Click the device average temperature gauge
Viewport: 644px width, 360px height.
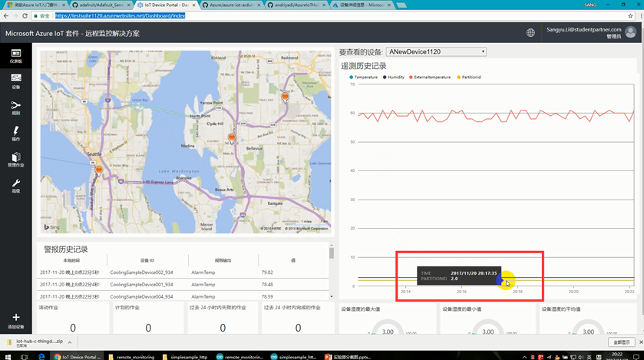coord(588,327)
